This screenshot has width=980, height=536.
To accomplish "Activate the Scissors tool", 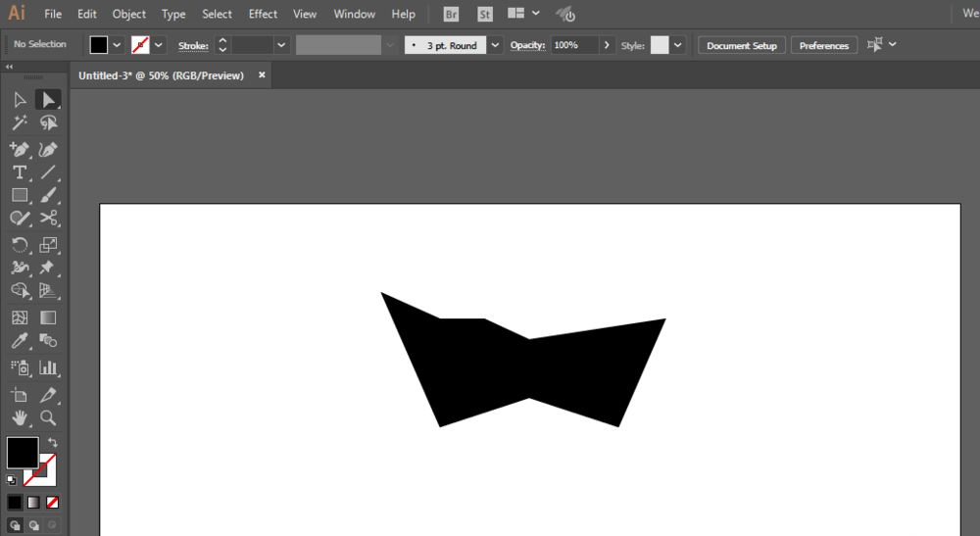I will click(x=48, y=219).
